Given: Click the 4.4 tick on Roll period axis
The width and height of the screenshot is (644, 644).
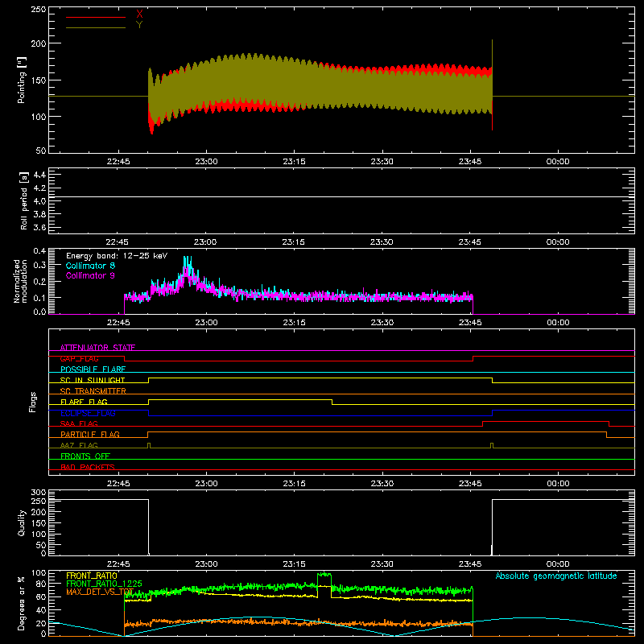Looking at the screenshot, I should 39,175.
